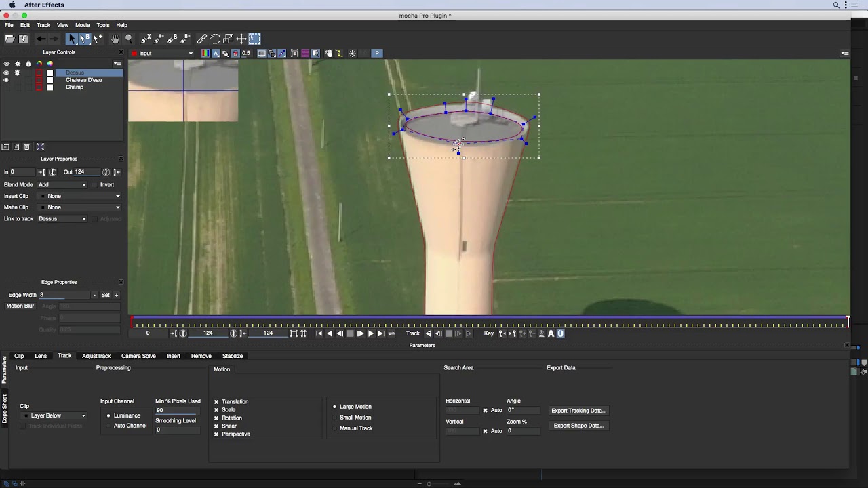Viewport: 868px width, 488px height.
Task: Choose the Pick (selection arrow) tool
Action: [x=72, y=39]
